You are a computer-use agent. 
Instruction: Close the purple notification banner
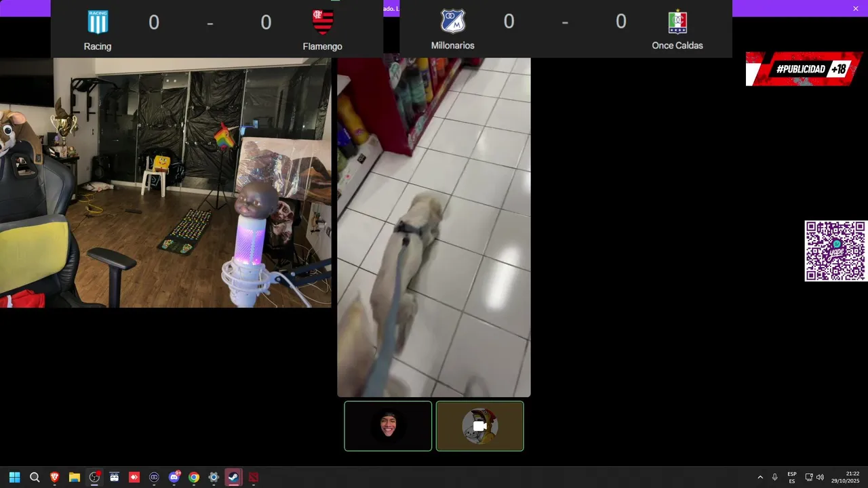856,8
